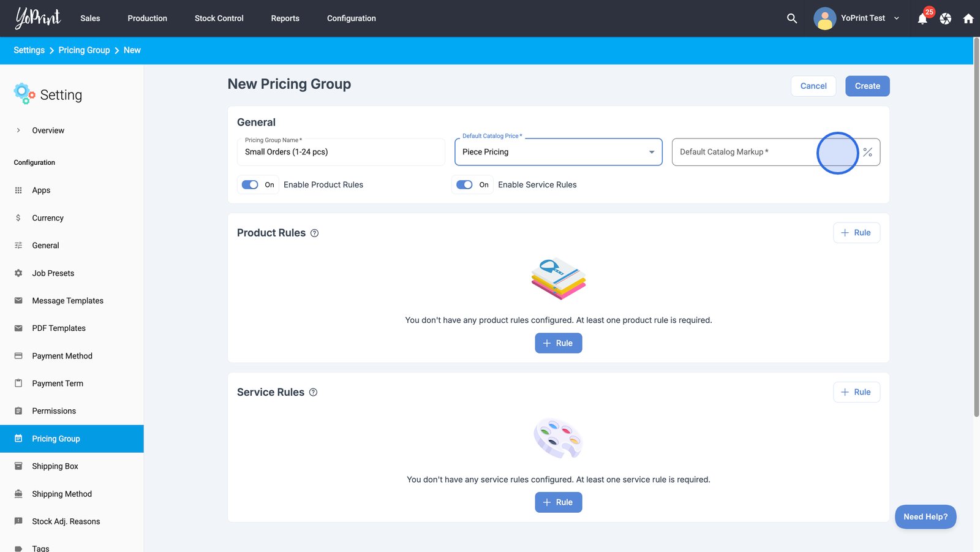Screen dimensions: 980x552
Task: Click the Create button
Action: [x=867, y=86]
